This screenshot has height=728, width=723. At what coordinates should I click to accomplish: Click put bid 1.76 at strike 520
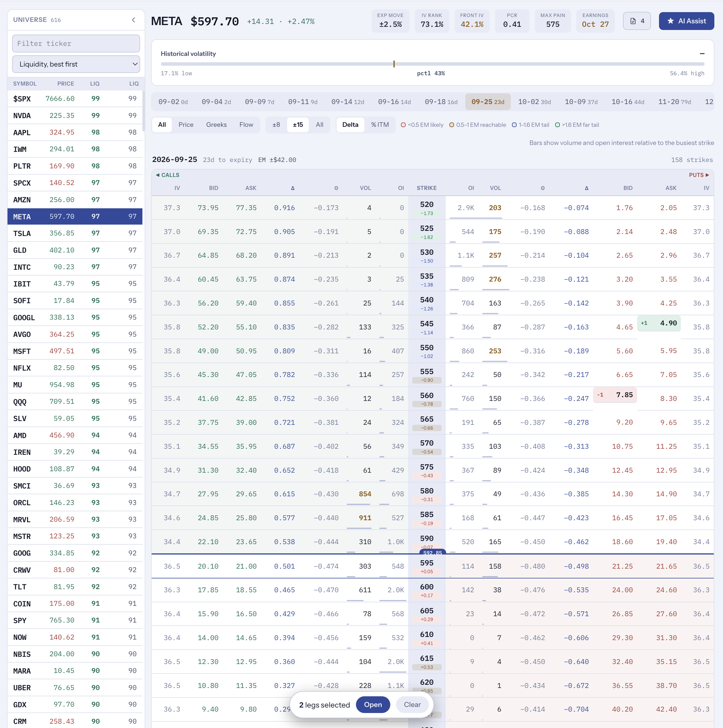(x=624, y=208)
